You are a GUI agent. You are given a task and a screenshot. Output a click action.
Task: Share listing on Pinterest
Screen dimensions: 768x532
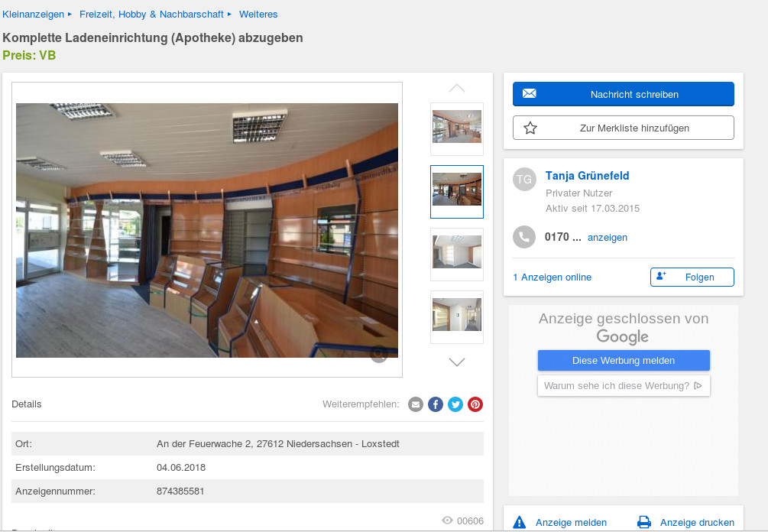pyautogui.click(x=475, y=404)
